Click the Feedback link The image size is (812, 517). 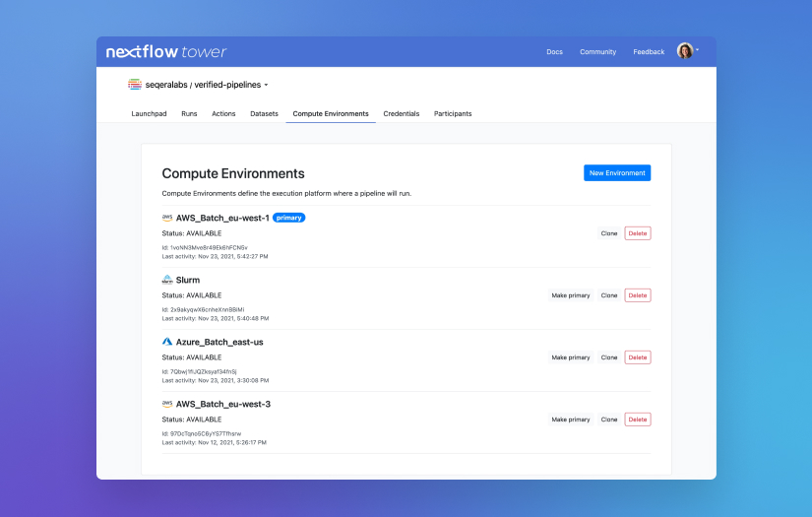(x=649, y=52)
